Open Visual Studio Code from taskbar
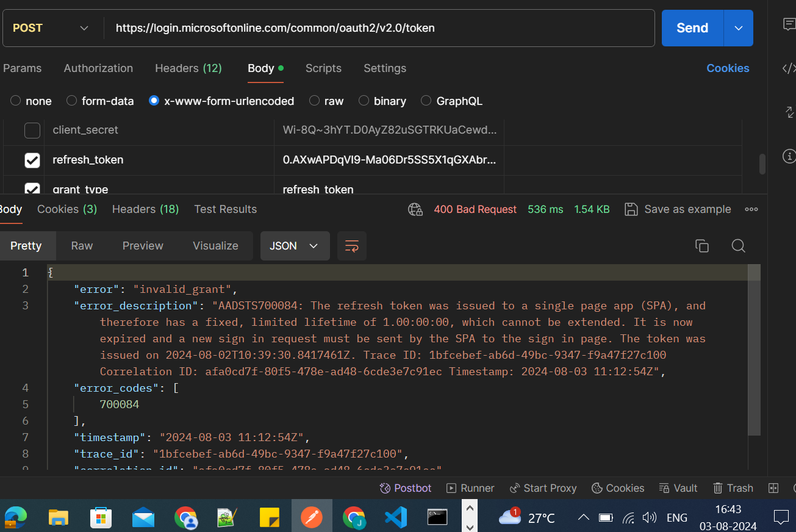The height and width of the screenshot is (532, 796). tap(396, 517)
